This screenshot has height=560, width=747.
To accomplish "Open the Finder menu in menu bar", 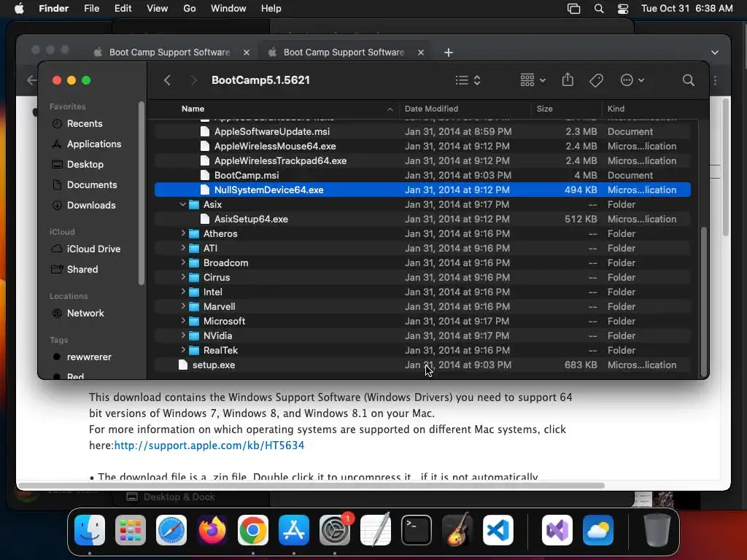I will (54, 9).
